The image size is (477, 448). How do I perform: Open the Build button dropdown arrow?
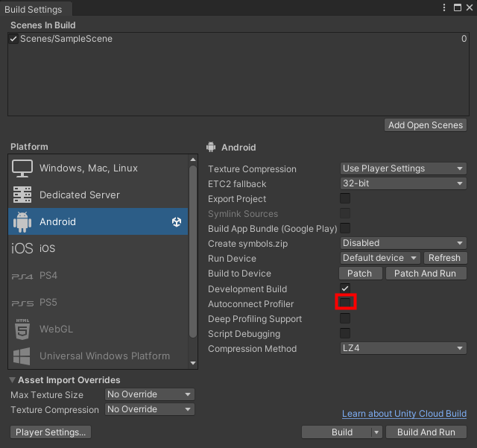(376, 432)
